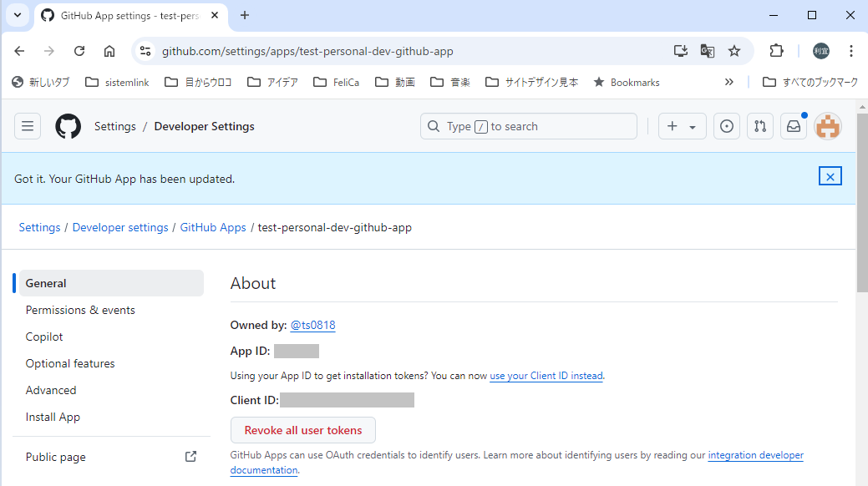868x486 pixels.
Task: Open the 目からウロコ bookmark folder
Action: coord(198,82)
